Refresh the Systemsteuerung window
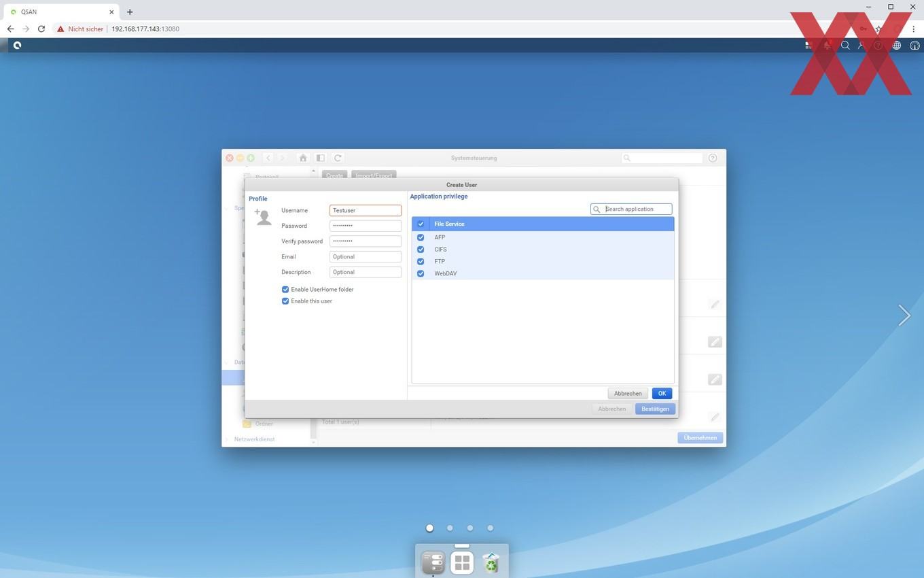Screen dimensions: 924x578 pos(338,158)
